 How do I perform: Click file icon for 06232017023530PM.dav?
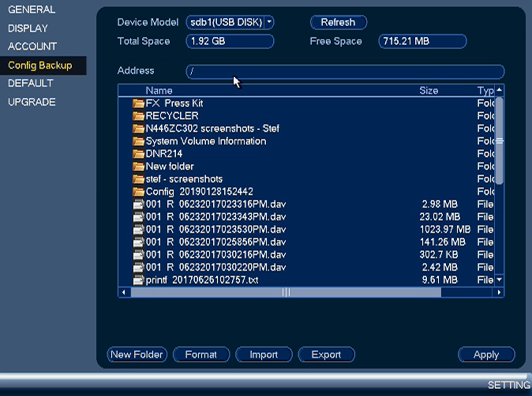(138, 230)
